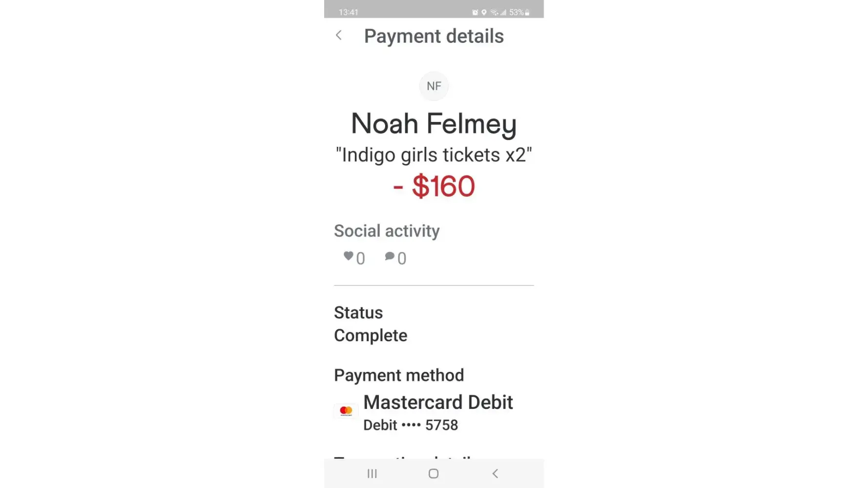
Task: Tap the Complete status text
Action: tap(371, 336)
